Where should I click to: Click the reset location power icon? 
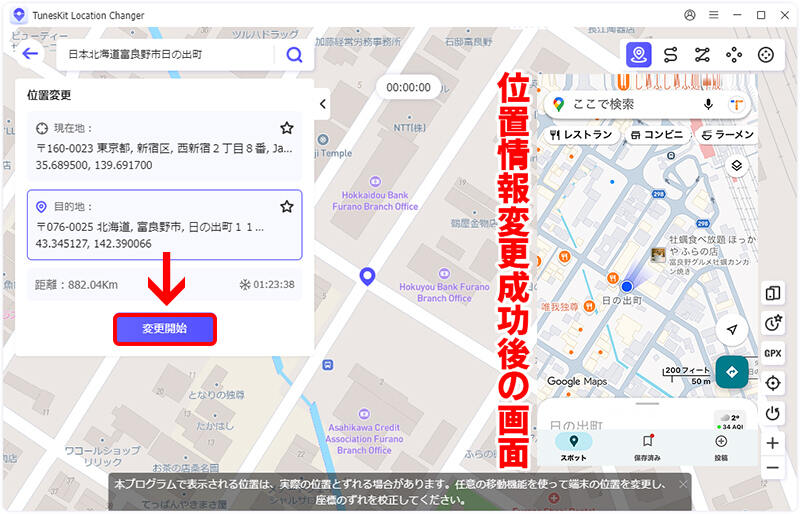pos(772,412)
